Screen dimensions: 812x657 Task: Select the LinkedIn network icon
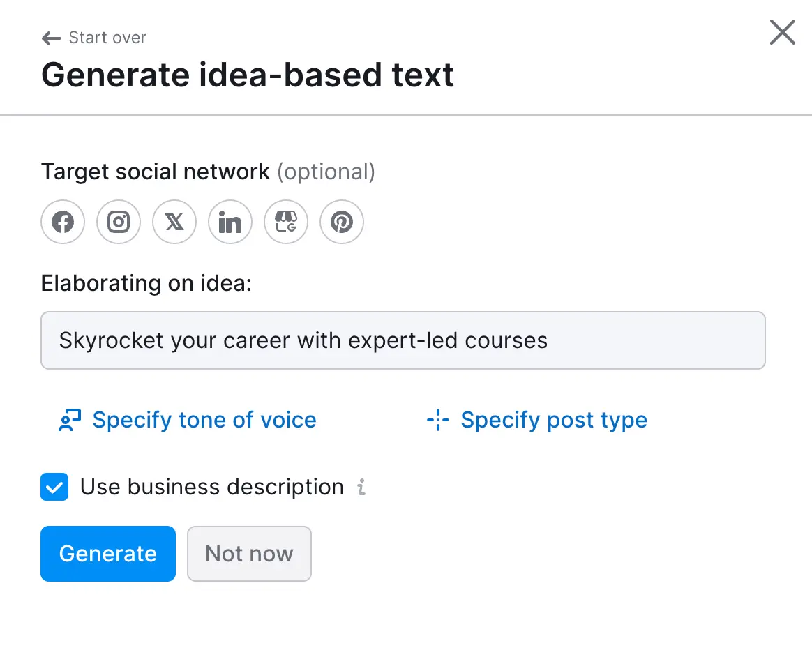click(x=230, y=222)
